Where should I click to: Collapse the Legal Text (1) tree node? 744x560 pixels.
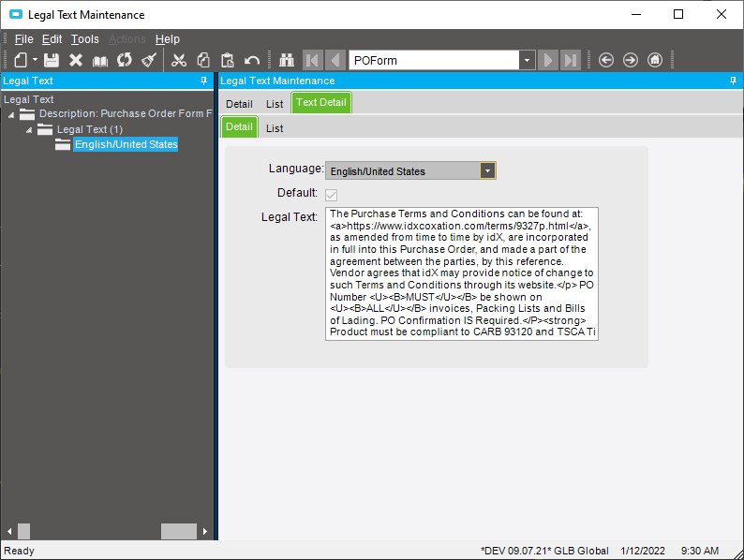pyautogui.click(x=29, y=130)
